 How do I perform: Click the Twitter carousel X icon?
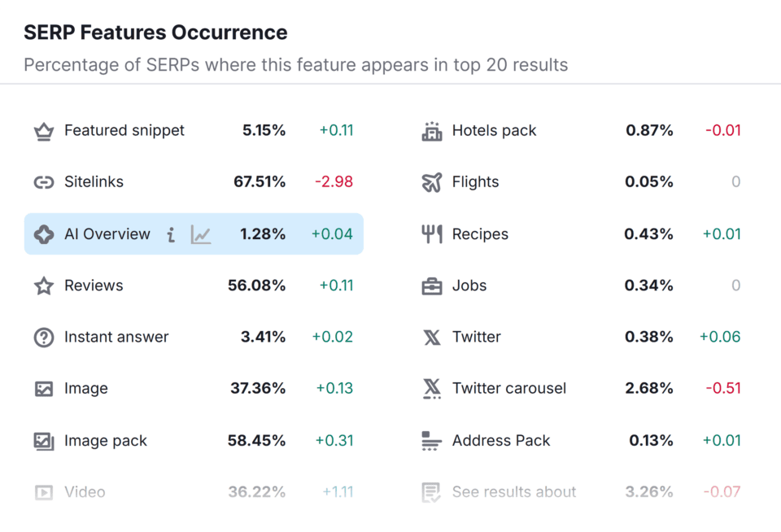(x=431, y=389)
